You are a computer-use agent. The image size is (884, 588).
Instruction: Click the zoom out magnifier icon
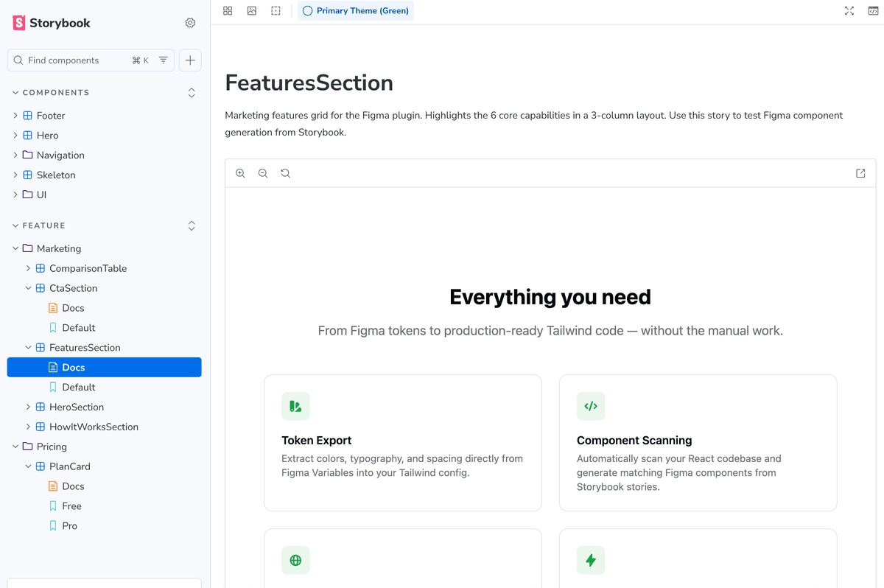tap(263, 174)
